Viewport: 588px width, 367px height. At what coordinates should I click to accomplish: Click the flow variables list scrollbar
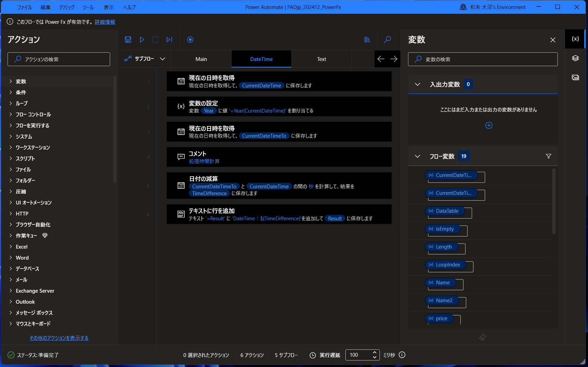554,201
